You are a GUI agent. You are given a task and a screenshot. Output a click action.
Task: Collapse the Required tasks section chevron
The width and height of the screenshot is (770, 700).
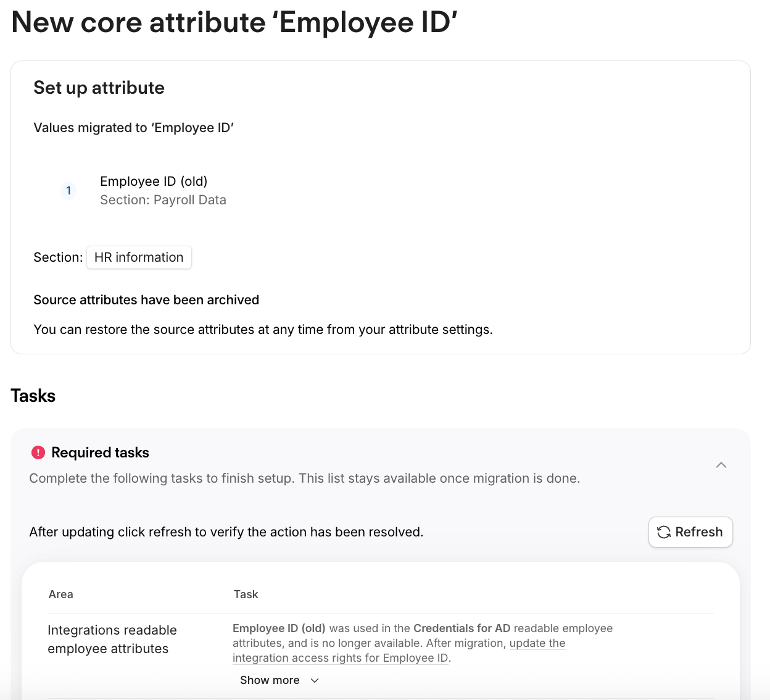(x=721, y=465)
